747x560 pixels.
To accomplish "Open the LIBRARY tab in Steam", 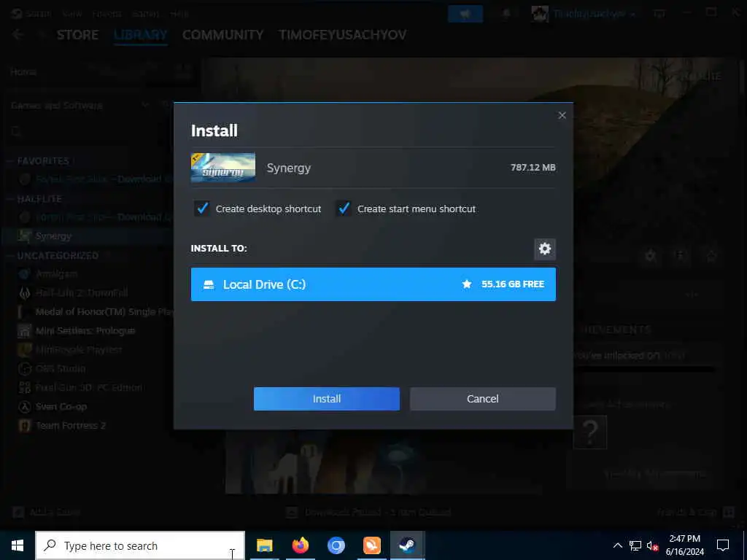I will pyautogui.click(x=141, y=35).
